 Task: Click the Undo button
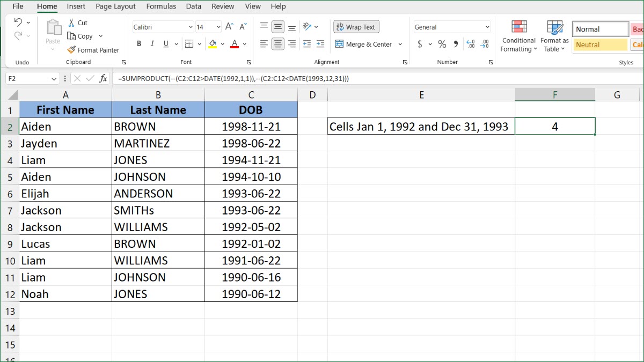tap(19, 23)
